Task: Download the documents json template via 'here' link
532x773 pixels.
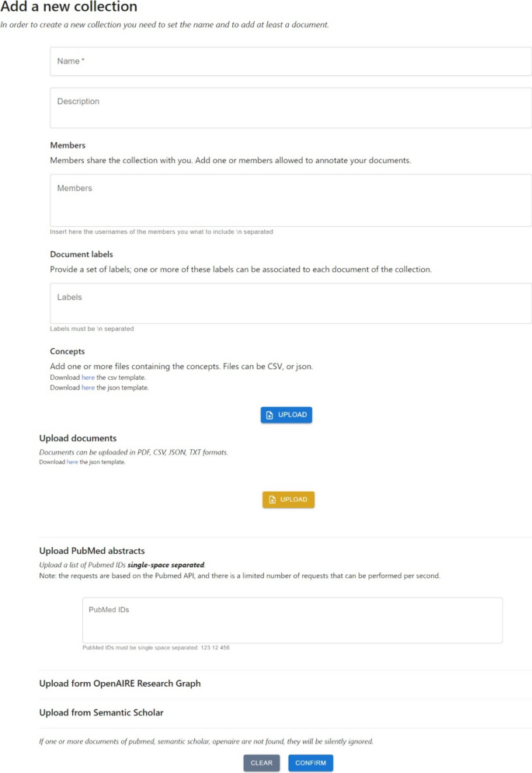Action: click(x=72, y=462)
